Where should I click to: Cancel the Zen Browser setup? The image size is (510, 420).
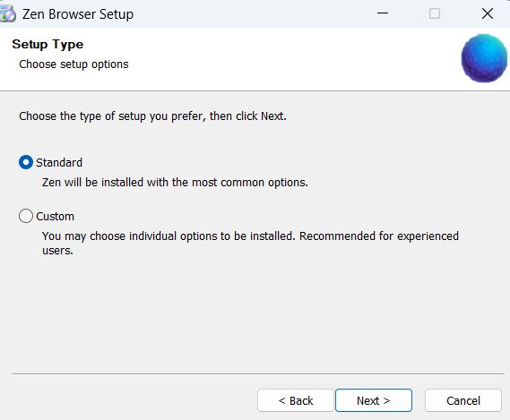pos(463,400)
